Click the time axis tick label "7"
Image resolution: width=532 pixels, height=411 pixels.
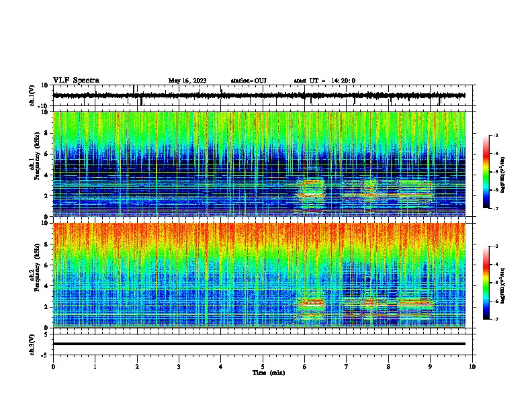pos(347,367)
